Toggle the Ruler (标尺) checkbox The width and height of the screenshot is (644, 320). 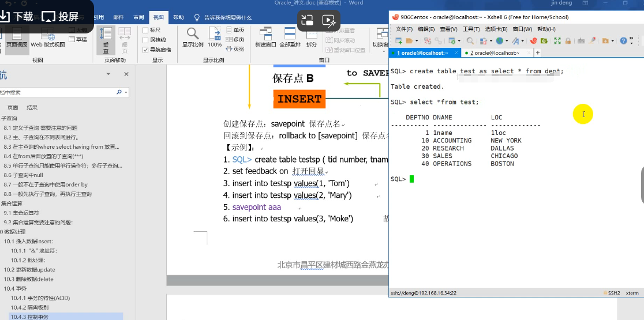coord(145,31)
